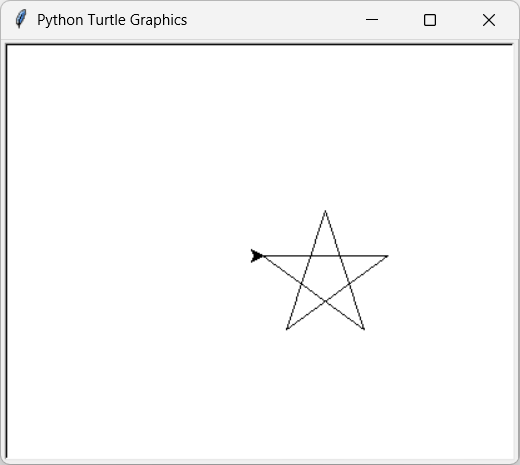This screenshot has height=465, width=520.
Task: Click blank canvas area left of turtle arrow
Action: click(133, 256)
